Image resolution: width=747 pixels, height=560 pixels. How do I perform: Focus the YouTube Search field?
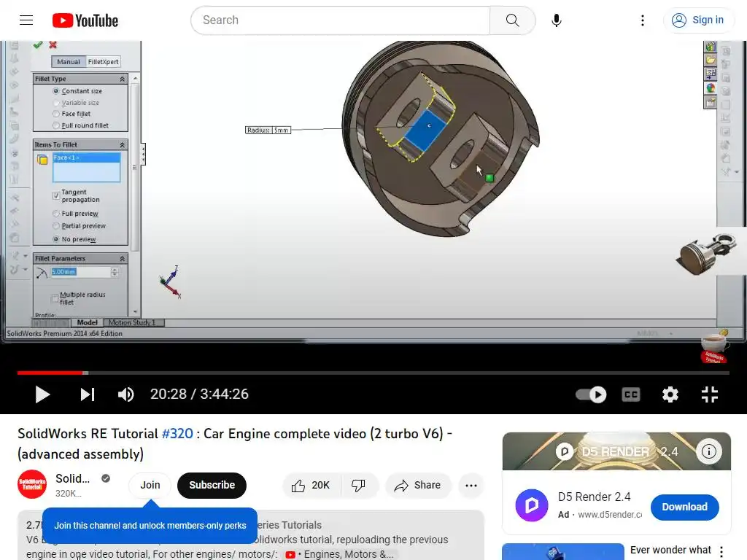(341, 20)
